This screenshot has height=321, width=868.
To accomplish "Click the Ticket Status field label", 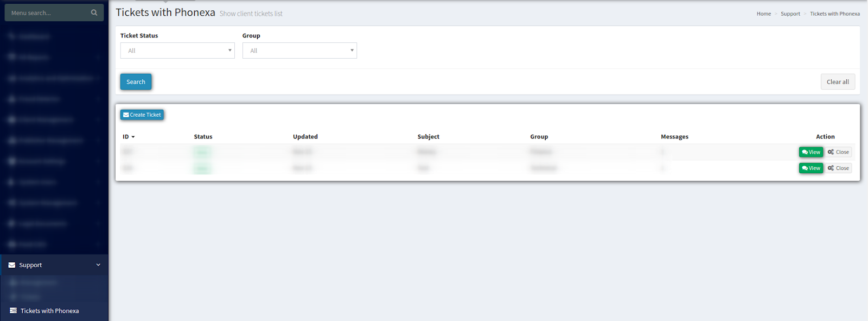I will 139,36.
